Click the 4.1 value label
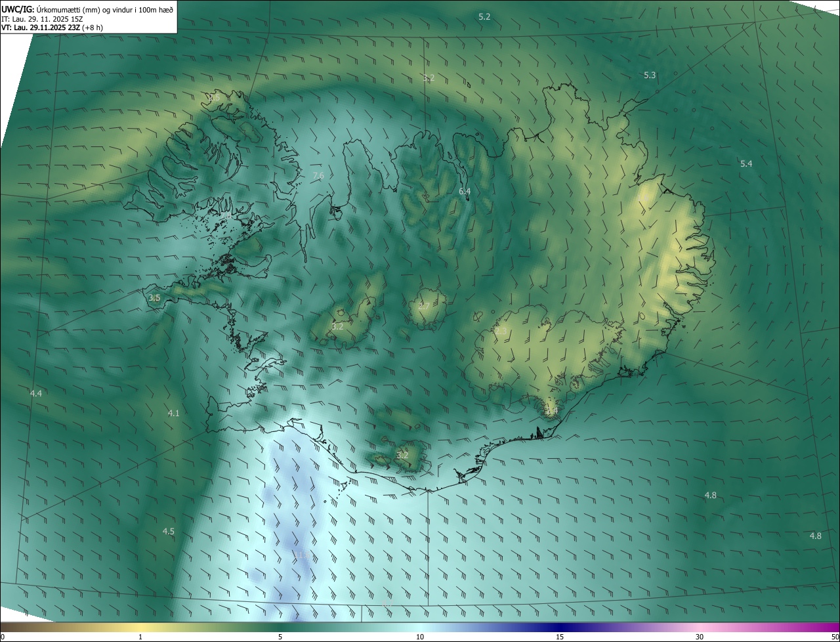Image resolution: width=840 pixels, height=642 pixels. (173, 413)
